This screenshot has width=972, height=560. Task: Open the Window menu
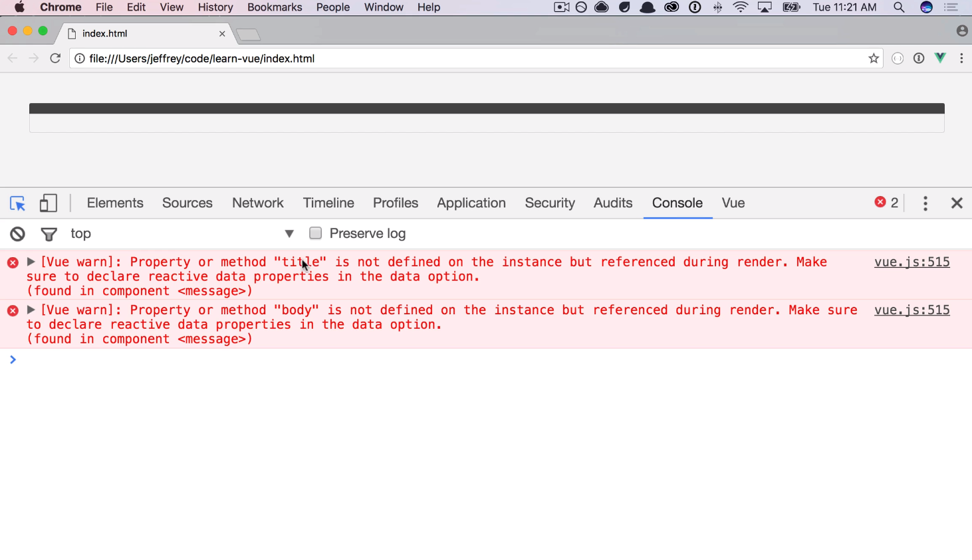tap(384, 7)
